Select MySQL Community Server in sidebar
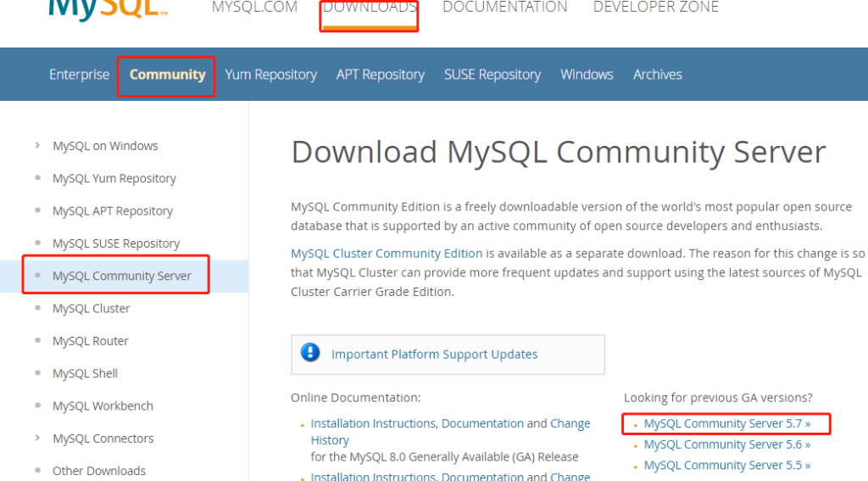Image resolution: width=868 pixels, height=481 pixels. tap(122, 276)
